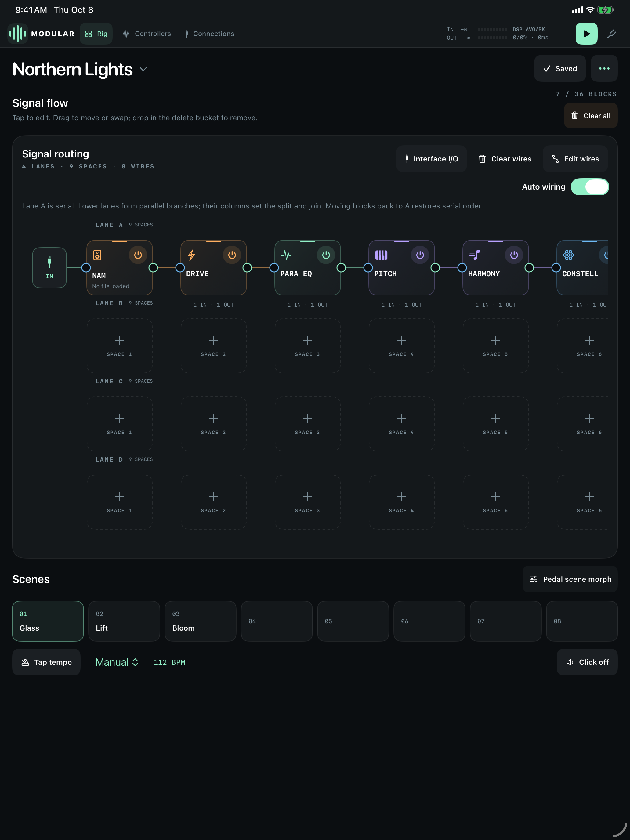630x840 pixels.
Task: Toggle PARA EQ block power
Action: coord(326,255)
